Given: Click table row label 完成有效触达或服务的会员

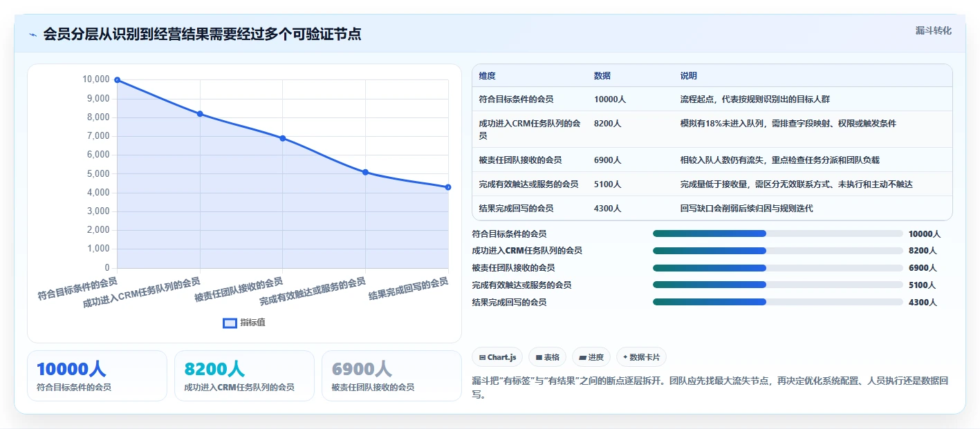Looking at the screenshot, I should click(x=528, y=184).
